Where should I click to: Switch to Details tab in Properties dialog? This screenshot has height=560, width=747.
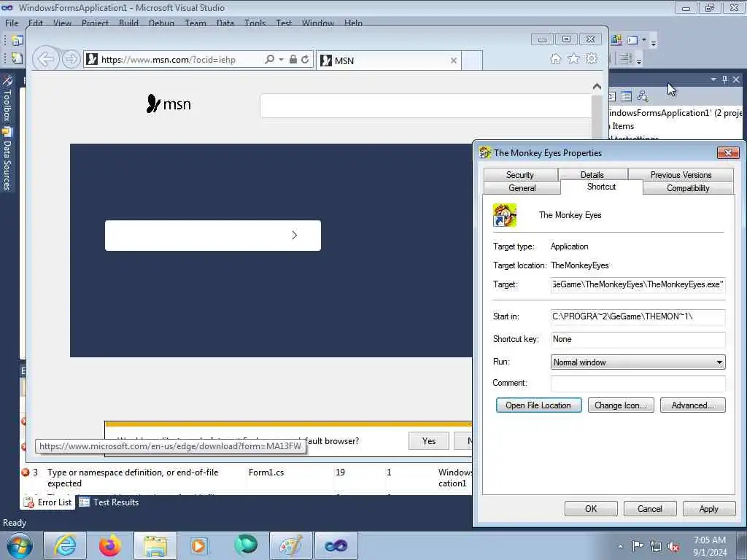tap(592, 175)
